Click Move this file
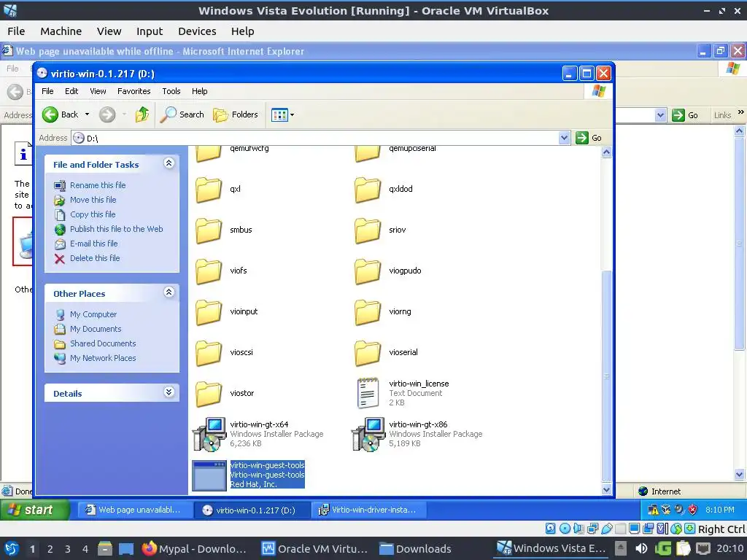The image size is (747, 560). point(93,200)
